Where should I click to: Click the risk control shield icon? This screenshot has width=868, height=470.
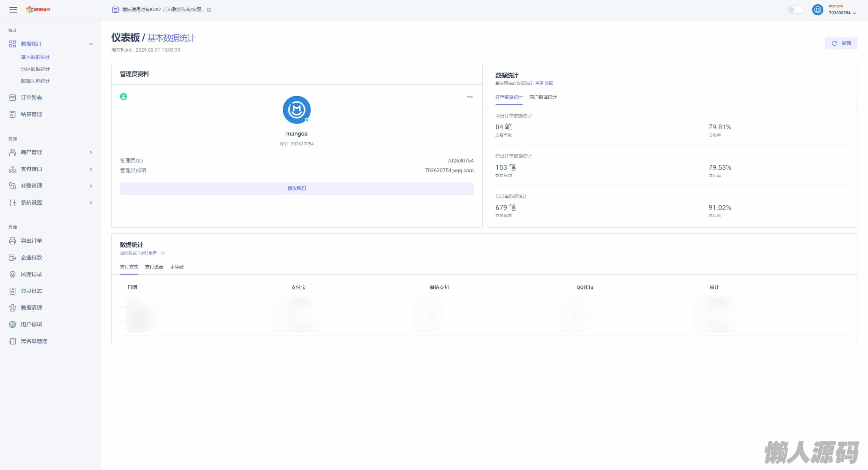[x=13, y=274]
